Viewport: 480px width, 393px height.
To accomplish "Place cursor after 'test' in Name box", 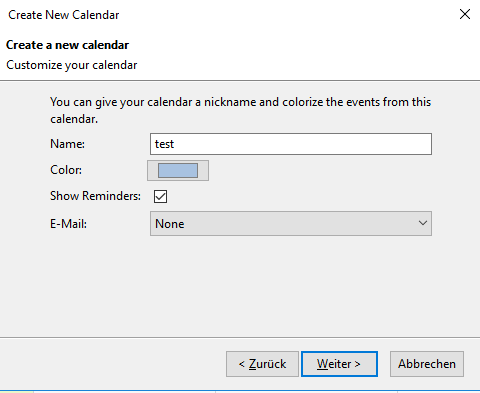I will [x=175, y=144].
